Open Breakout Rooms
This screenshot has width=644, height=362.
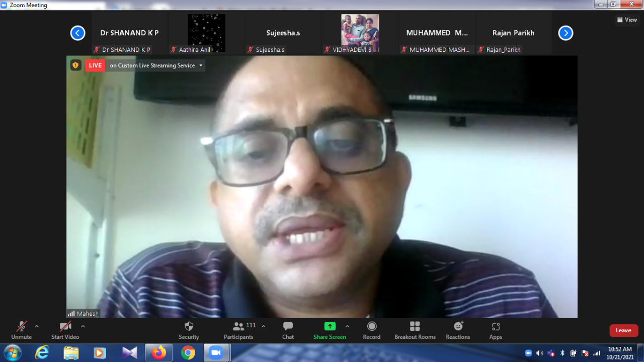click(415, 330)
